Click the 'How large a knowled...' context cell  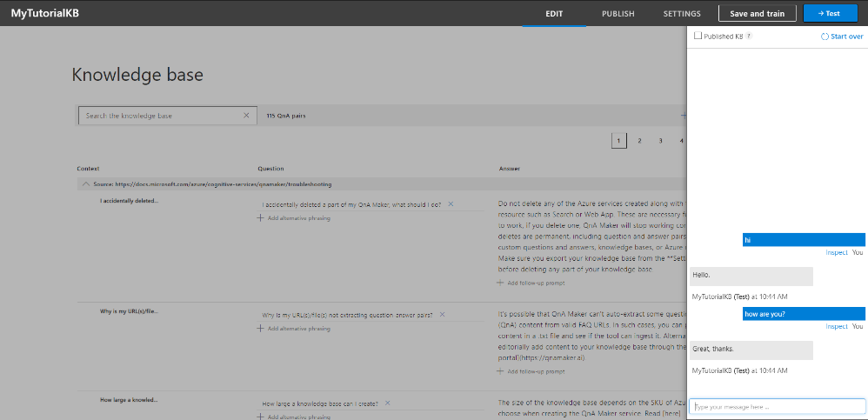pos(129,399)
